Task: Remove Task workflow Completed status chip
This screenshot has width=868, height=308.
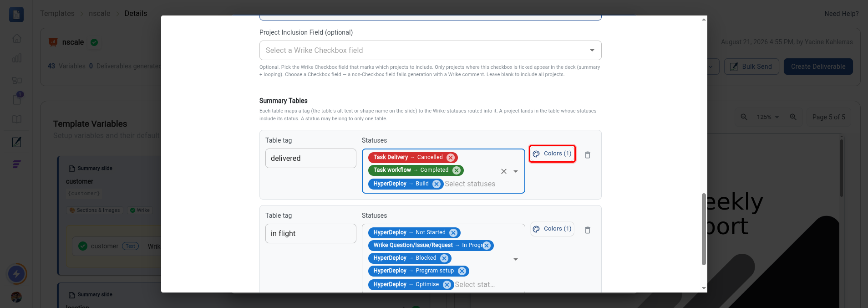Action: click(x=457, y=170)
